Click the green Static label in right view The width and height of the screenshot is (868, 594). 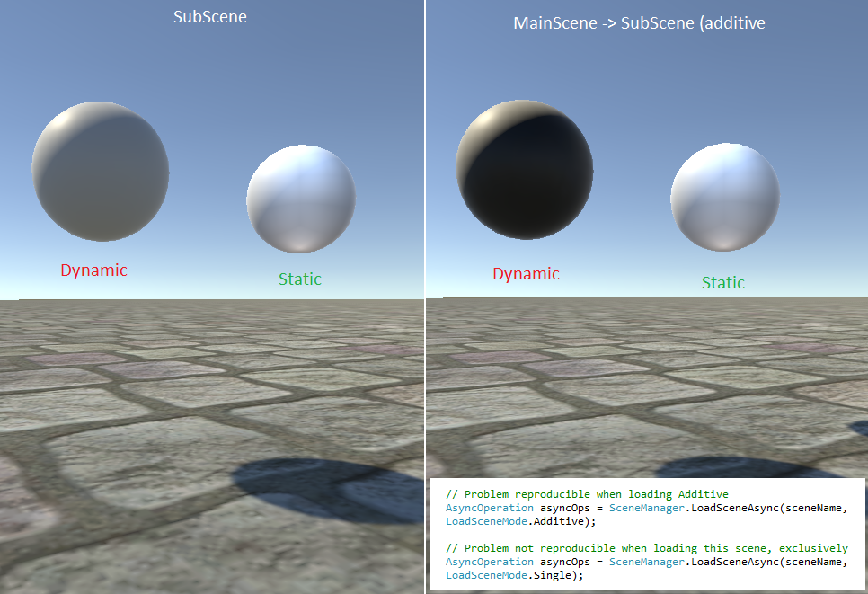pos(723,282)
